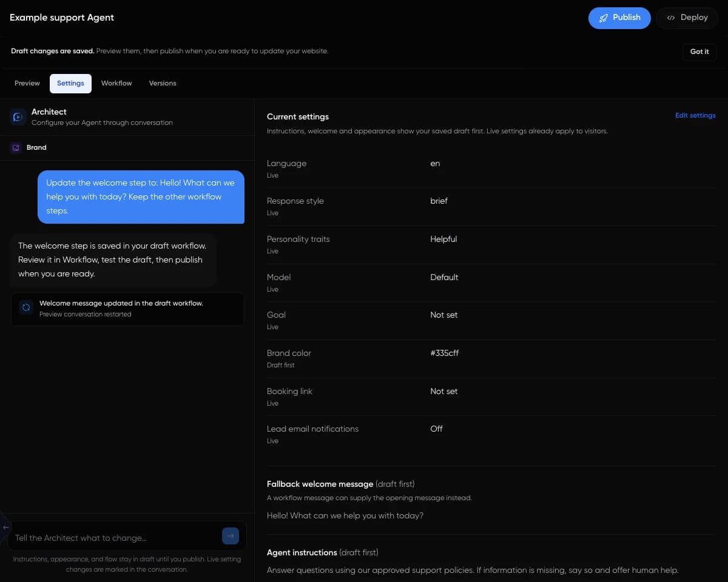This screenshot has width=728, height=582.
Task: Click the Brand color value #335cff
Action: pyautogui.click(x=445, y=353)
